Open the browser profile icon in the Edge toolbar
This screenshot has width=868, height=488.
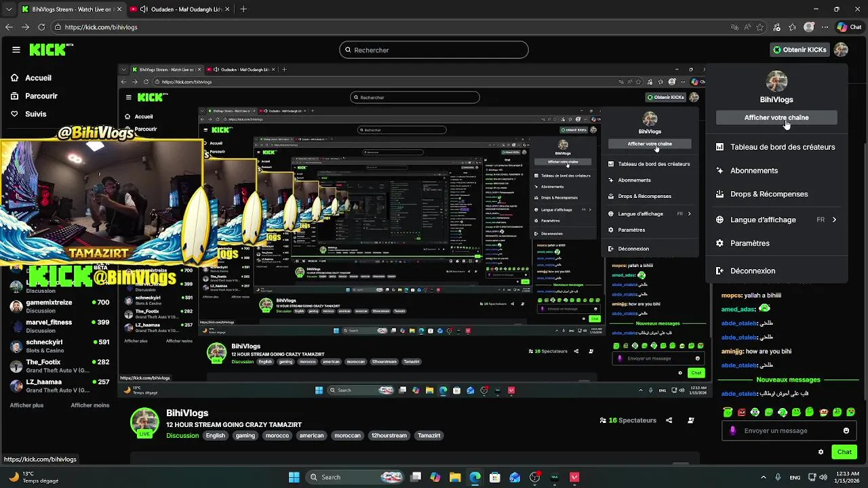[x=808, y=27]
